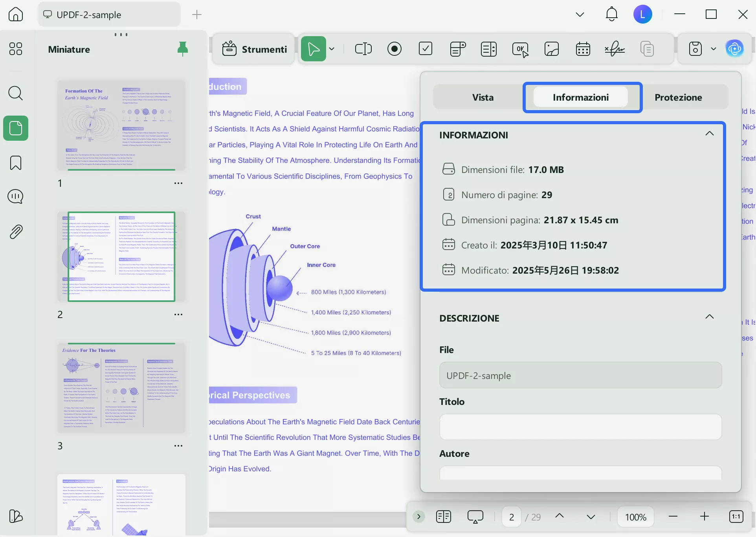
Task: Toggle the UPDF AI assistant button
Action: 734,49
